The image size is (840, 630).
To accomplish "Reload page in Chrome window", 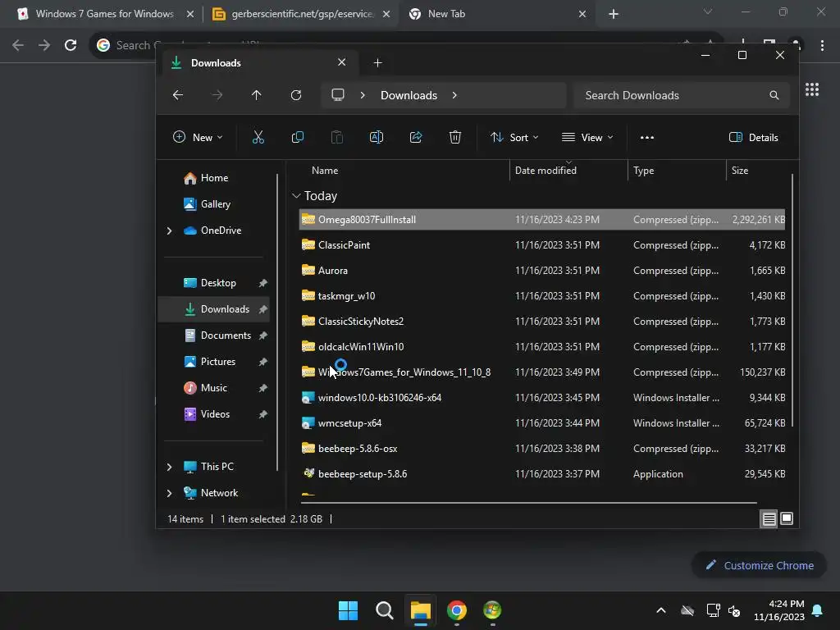I will 71,45.
